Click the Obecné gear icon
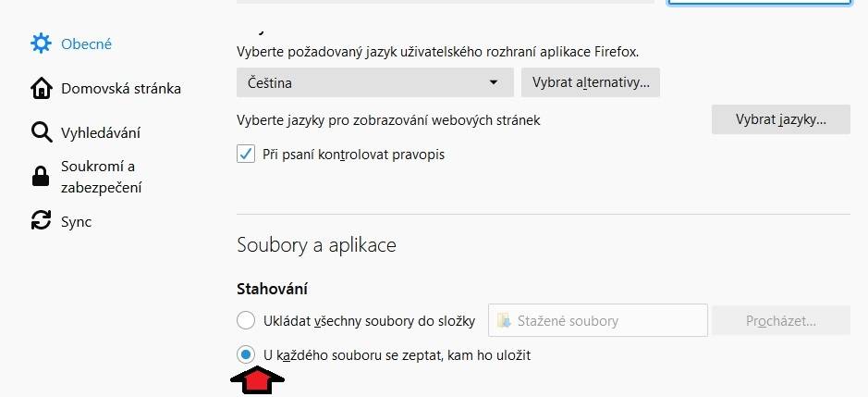Screen dimensions: 868x397 click(41, 43)
